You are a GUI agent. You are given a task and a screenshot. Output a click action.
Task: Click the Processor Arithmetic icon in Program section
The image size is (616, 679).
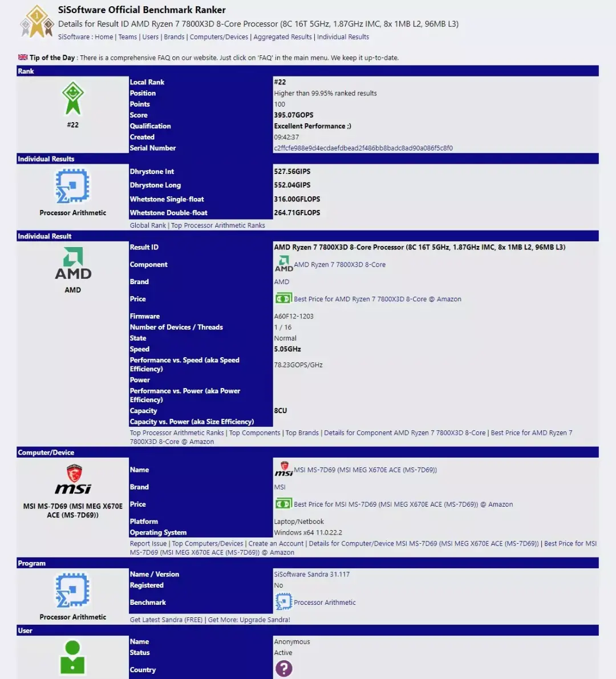73,590
